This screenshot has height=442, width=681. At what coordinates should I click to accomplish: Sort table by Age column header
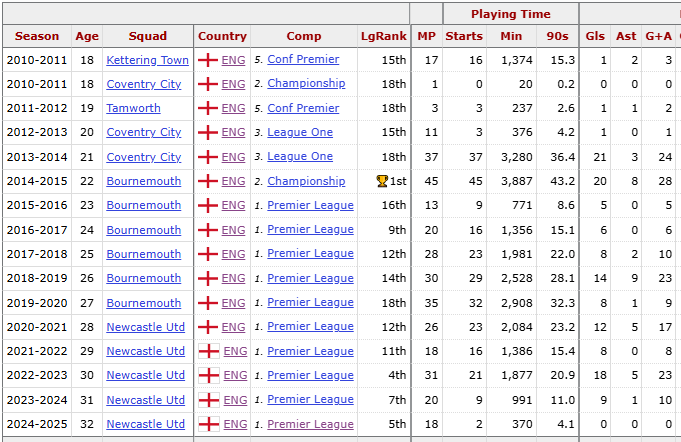click(87, 36)
